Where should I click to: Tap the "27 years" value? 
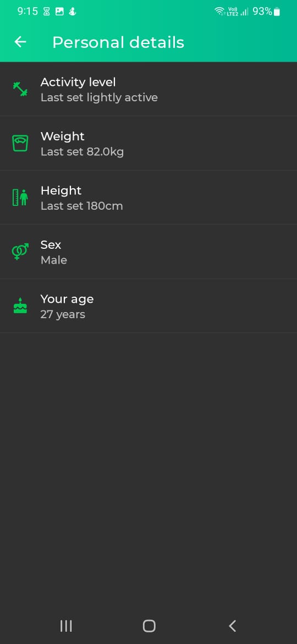pyautogui.click(x=63, y=315)
